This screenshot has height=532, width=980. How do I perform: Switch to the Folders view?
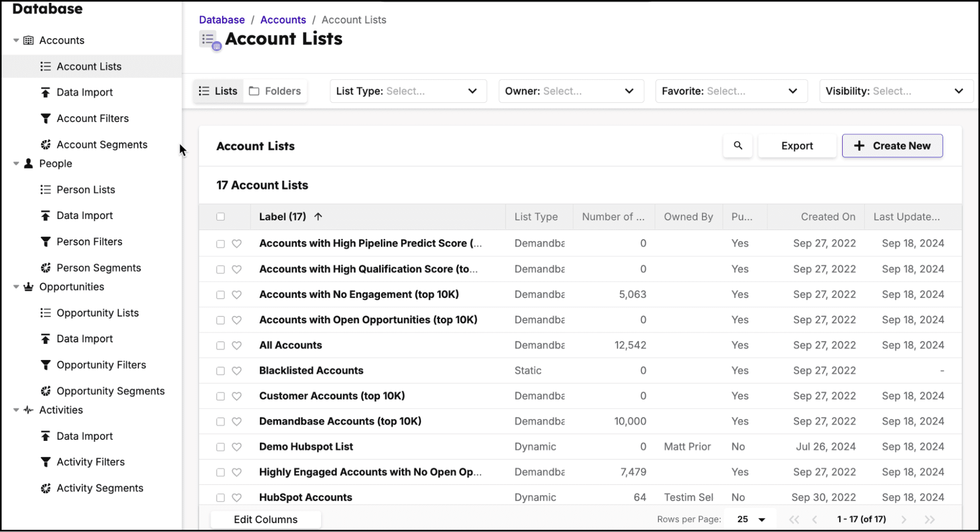click(x=275, y=91)
